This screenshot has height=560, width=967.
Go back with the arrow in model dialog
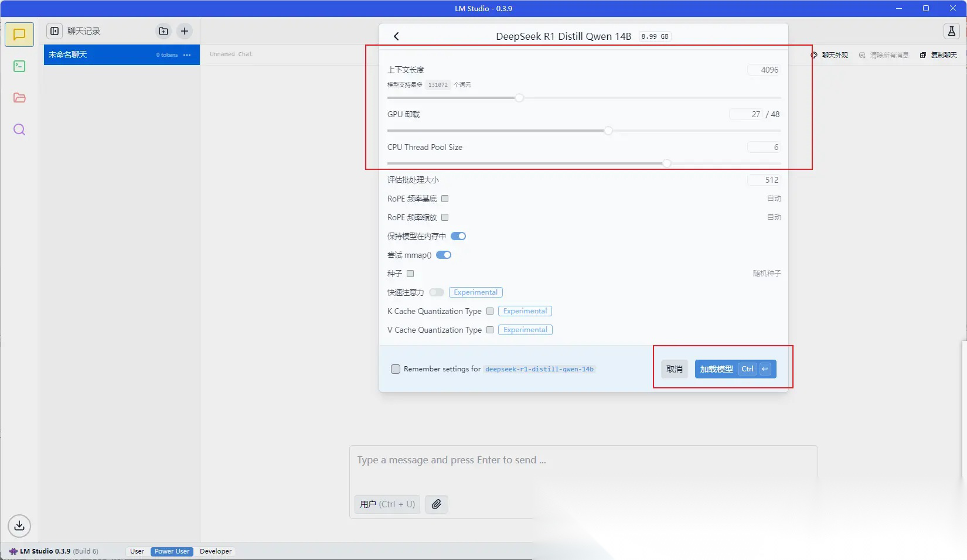tap(396, 36)
